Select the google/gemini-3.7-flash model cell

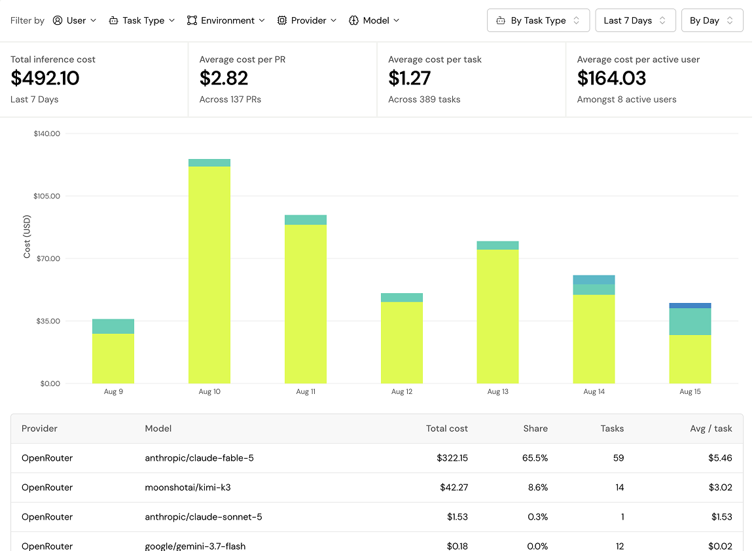pos(195,546)
